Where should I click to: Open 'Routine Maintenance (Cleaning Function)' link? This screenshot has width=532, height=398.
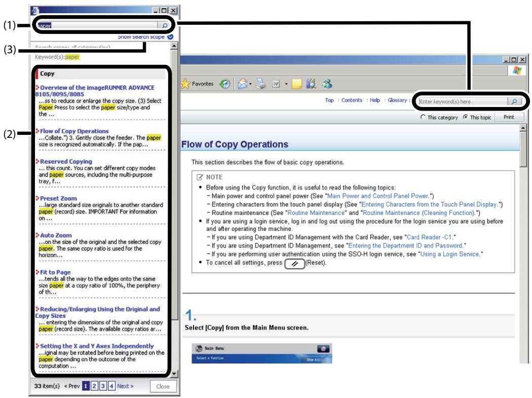pos(420,213)
